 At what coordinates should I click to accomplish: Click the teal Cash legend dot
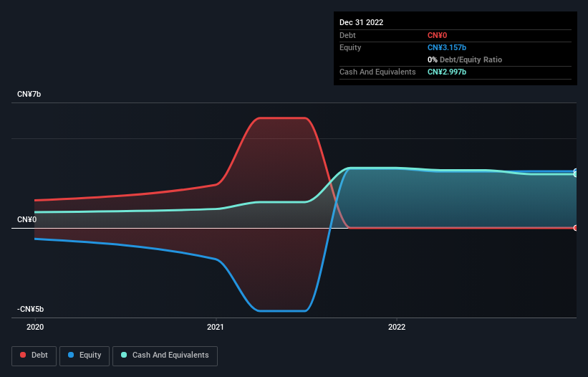click(124, 355)
